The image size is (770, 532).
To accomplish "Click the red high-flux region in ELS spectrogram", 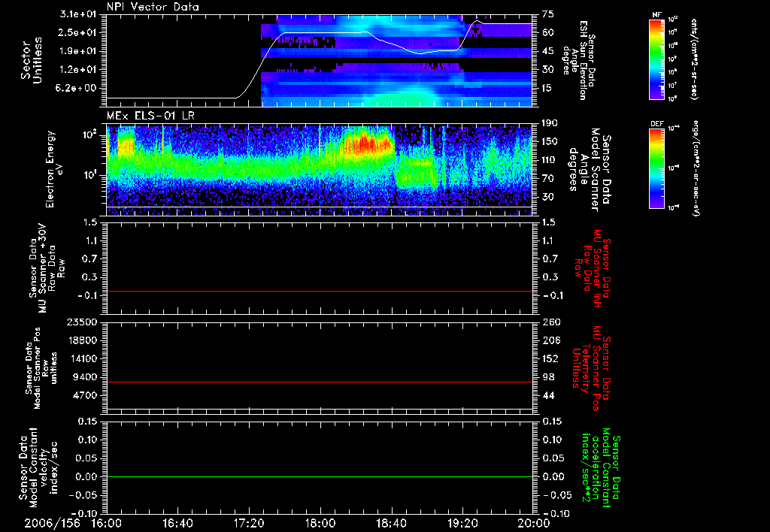I will (368, 144).
